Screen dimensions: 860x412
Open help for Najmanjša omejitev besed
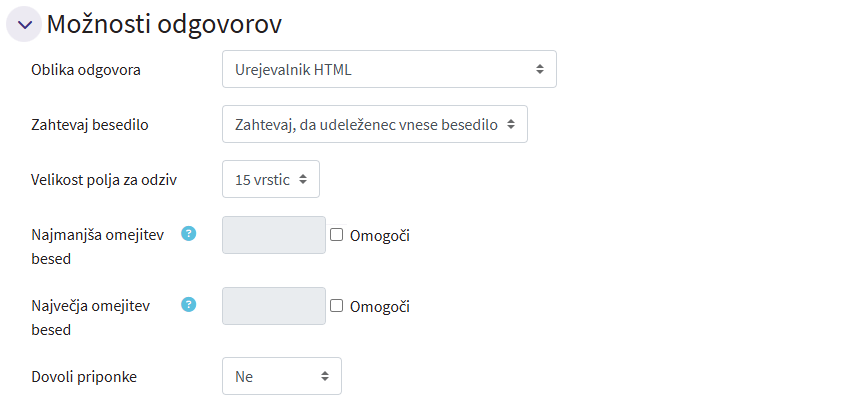(188, 234)
